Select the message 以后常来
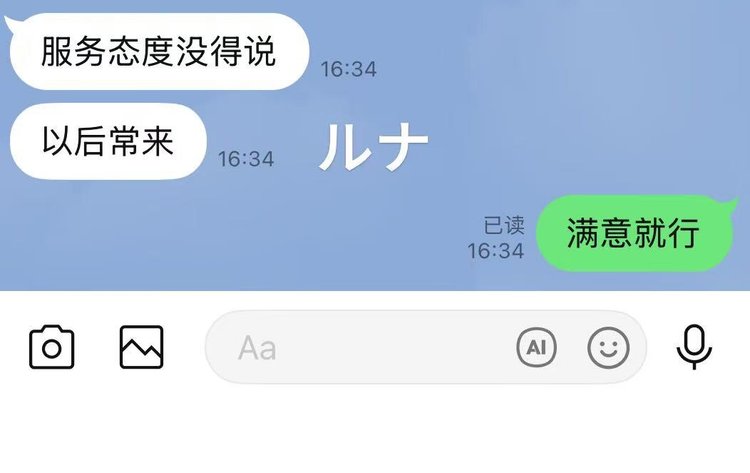This screenshot has height=473, width=750. (108, 141)
